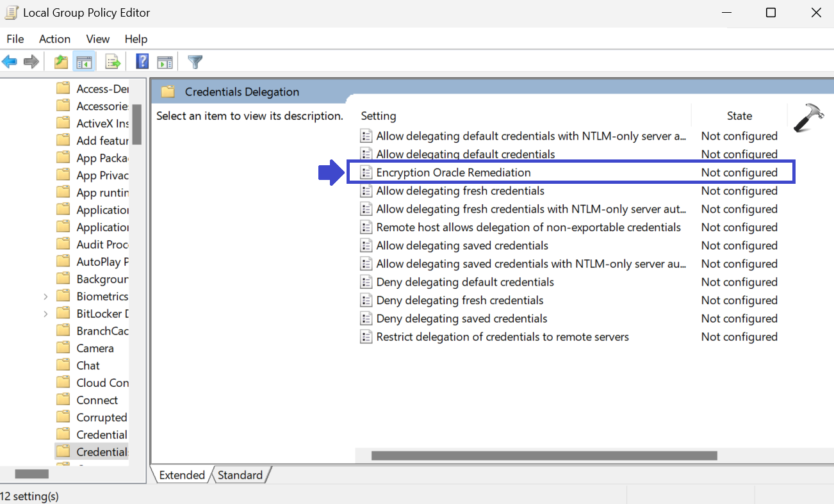834x504 pixels.
Task: Open the Action menu
Action: (x=54, y=39)
